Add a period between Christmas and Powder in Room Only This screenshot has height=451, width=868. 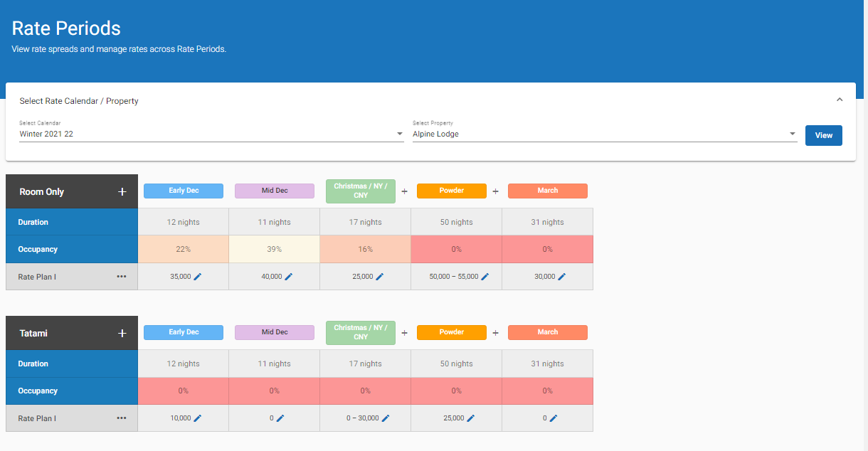pyautogui.click(x=404, y=191)
